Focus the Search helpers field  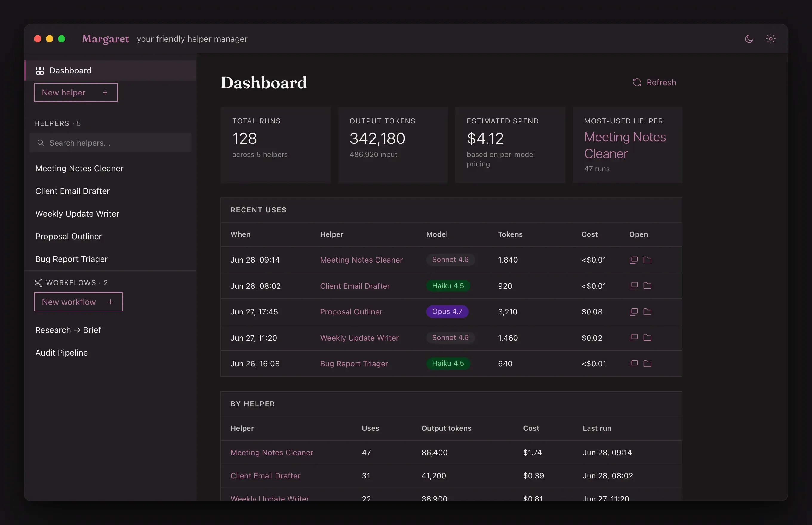(x=110, y=143)
